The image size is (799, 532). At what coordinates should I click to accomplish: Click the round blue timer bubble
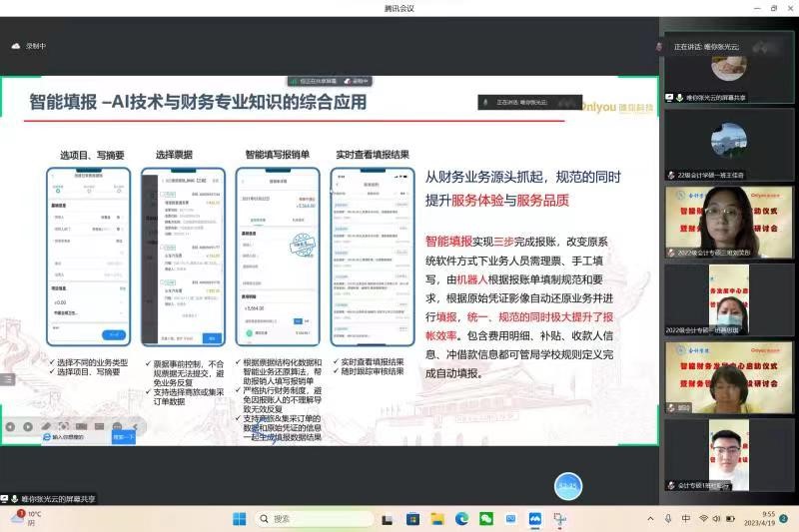pos(568,486)
